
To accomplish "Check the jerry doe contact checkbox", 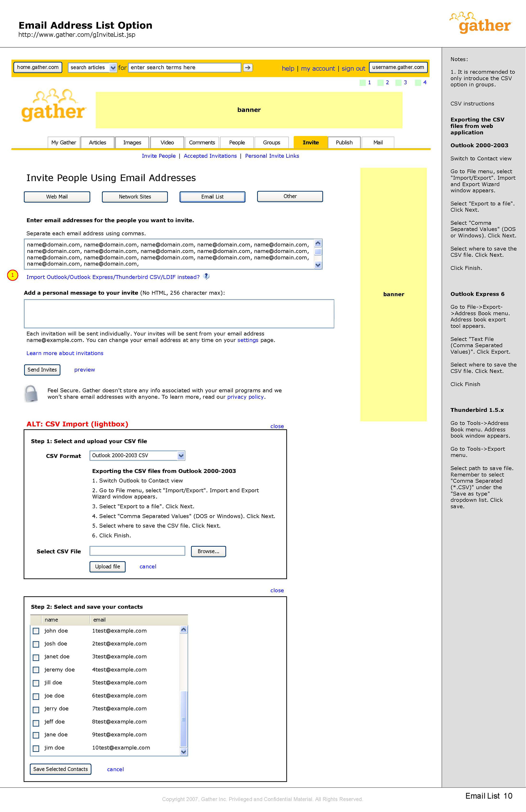I will pos(36,710).
